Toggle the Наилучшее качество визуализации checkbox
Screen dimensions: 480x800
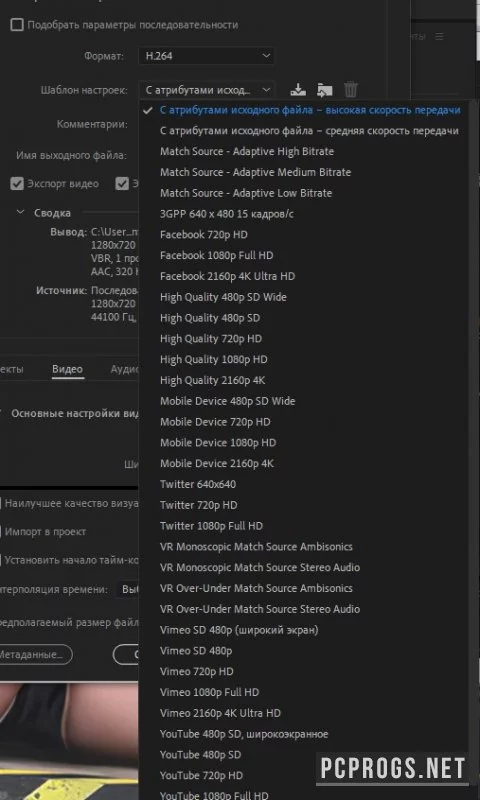pyautogui.click(x=1, y=504)
